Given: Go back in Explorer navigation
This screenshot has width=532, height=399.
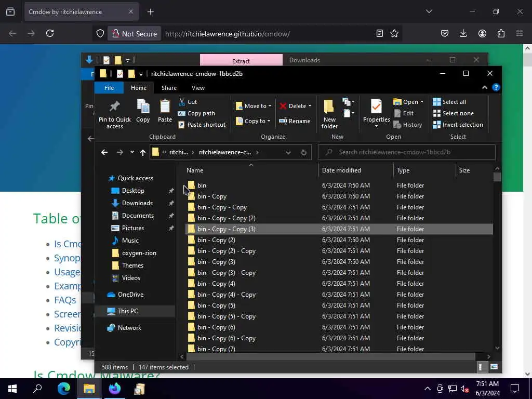Looking at the screenshot, I should tap(104, 152).
